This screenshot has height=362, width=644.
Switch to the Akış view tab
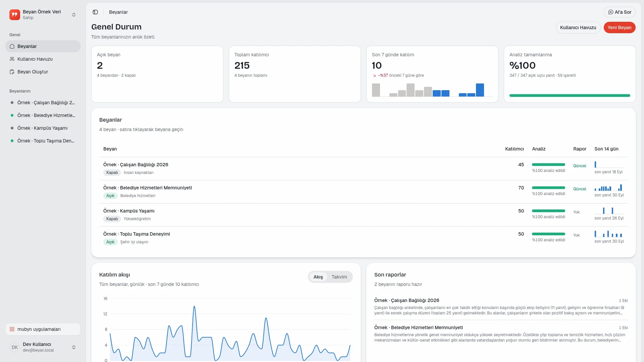(318, 277)
